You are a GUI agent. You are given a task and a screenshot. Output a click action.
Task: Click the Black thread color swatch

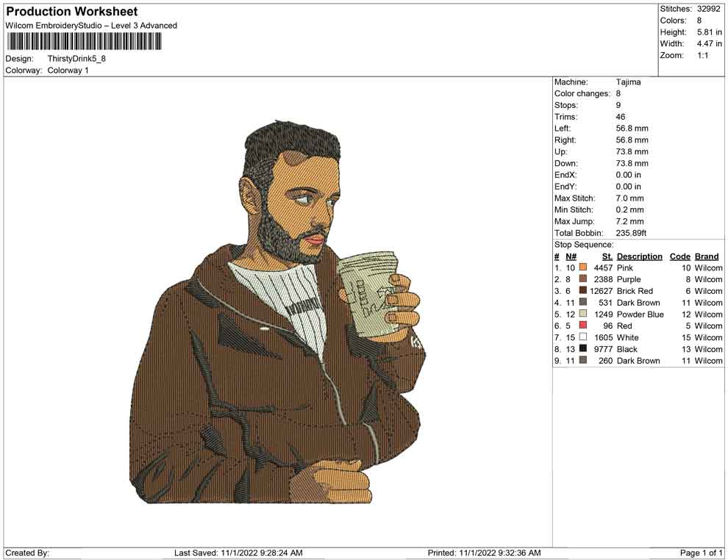point(583,348)
